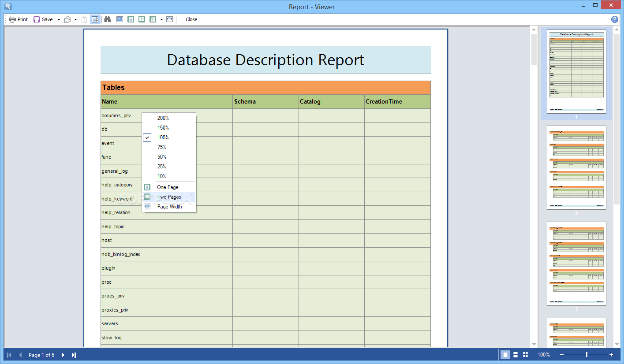This screenshot has height=364, width=624.
Task: Open Find with the binoculars icon
Action: pos(107,19)
